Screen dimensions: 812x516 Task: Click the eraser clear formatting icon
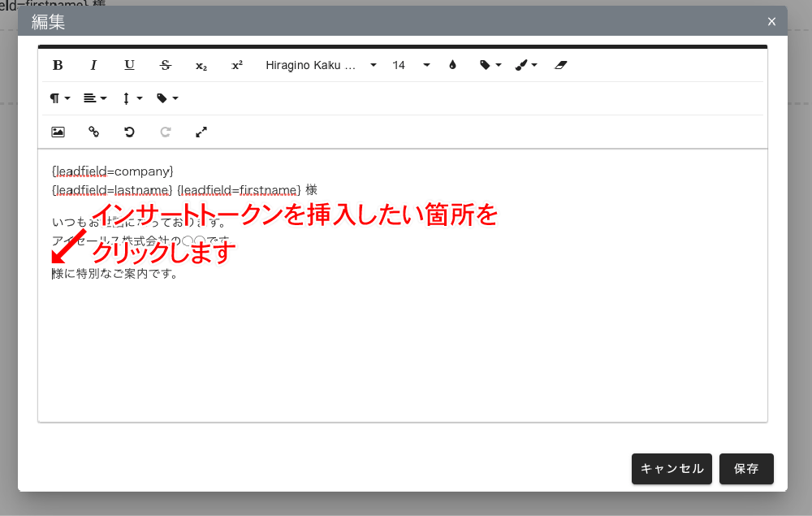560,65
